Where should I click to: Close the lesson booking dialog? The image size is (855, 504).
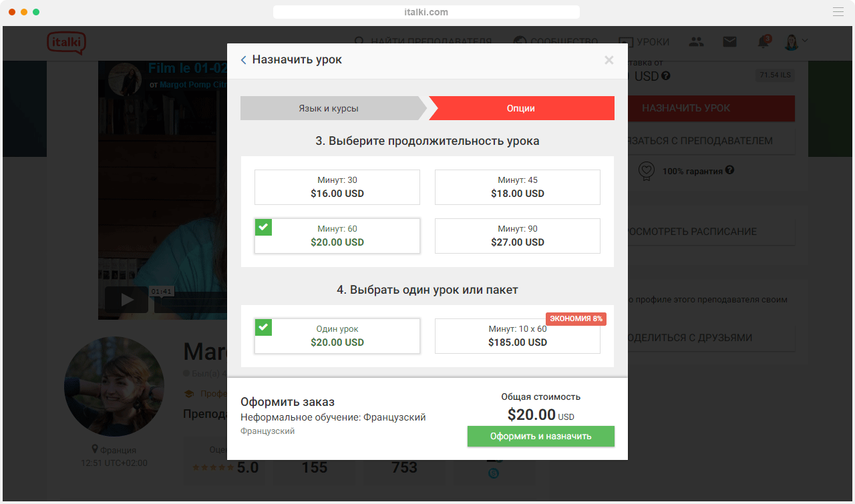[609, 60]
